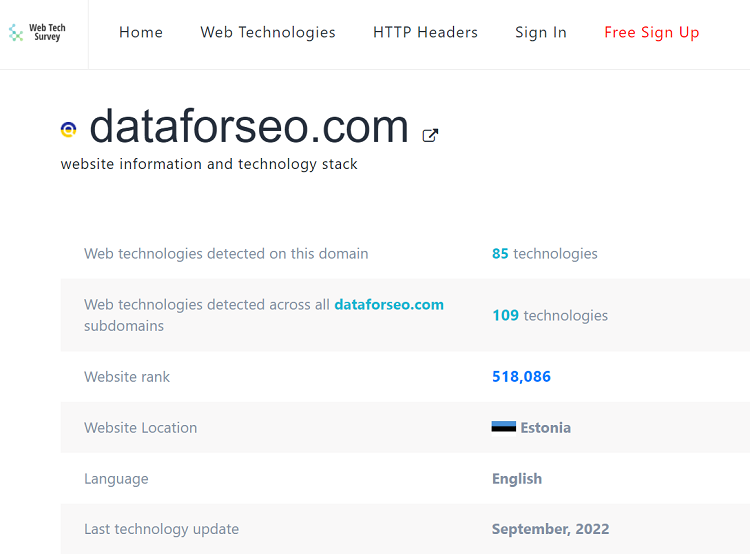Go to the Home menu item
750x554 pixels.
click(x=141, y=32)
